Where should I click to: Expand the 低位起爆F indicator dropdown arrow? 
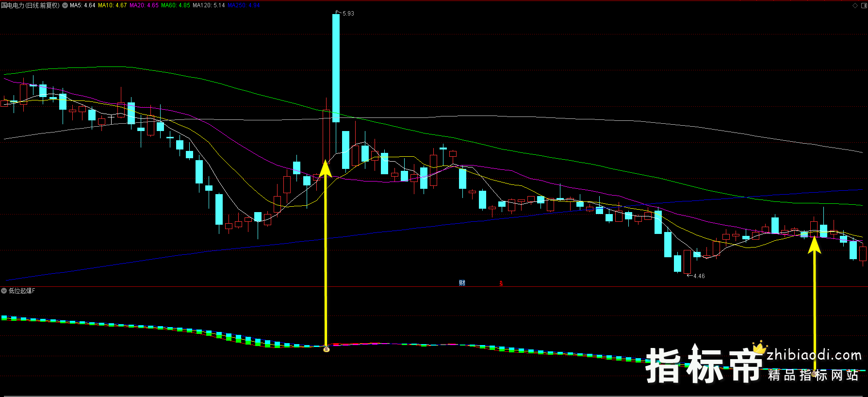coord(4,291)
